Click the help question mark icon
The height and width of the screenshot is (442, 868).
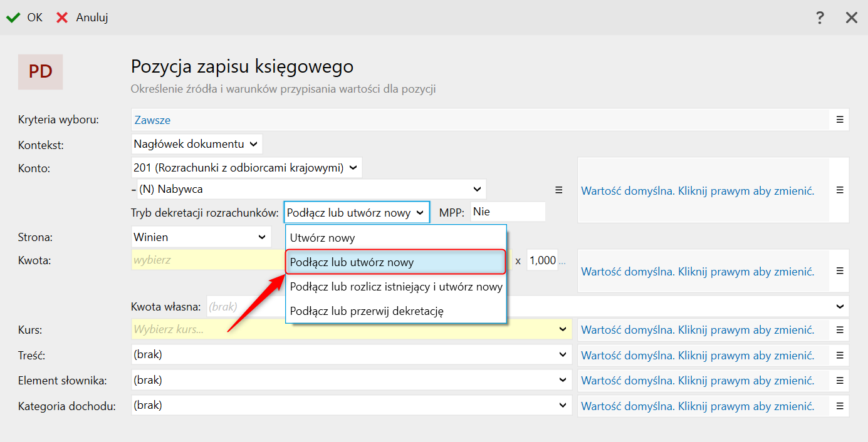[820, 18]
